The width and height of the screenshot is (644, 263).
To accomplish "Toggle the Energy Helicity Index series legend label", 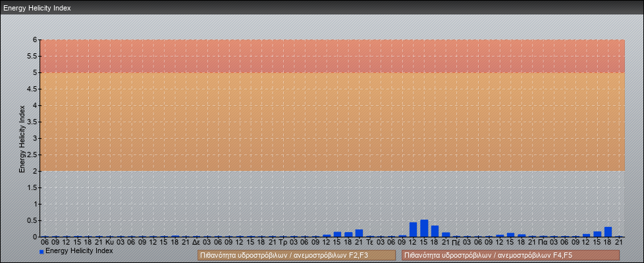I will [79, 251].
